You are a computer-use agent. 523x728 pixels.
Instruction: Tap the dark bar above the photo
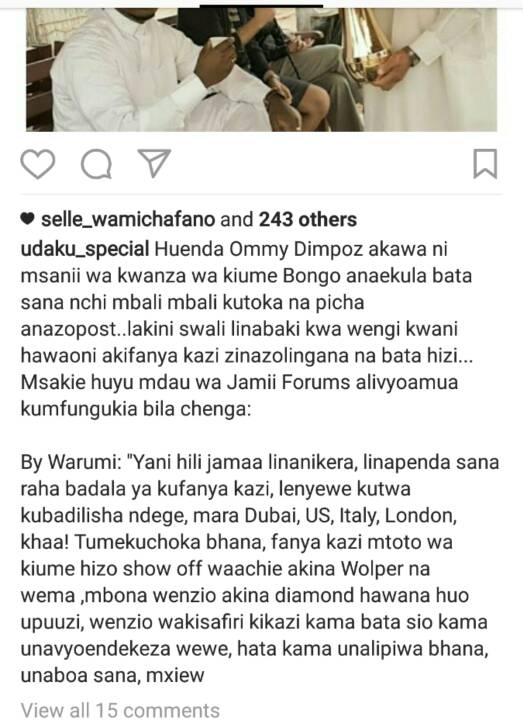click(261, 6)
